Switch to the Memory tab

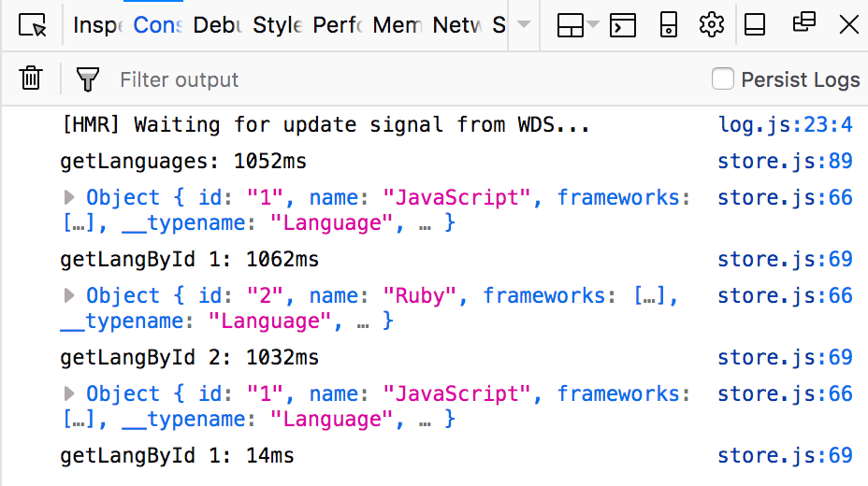pyautogui.click(x=397, y=25)
